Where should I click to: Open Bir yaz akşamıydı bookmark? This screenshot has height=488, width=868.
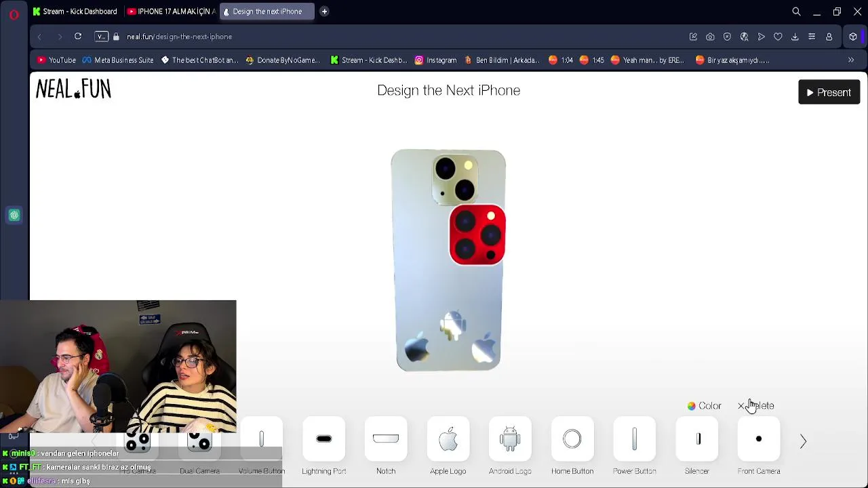(732, 60)
